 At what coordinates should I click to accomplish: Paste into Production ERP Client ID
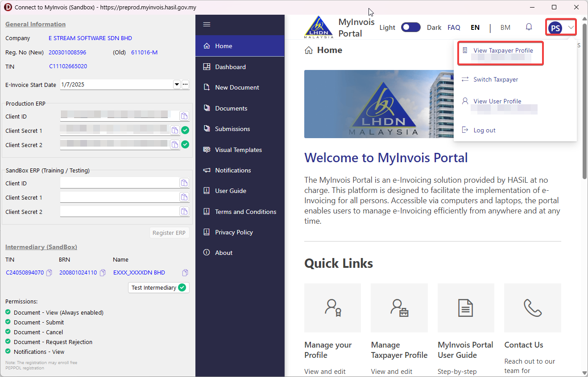coord(184,116)
